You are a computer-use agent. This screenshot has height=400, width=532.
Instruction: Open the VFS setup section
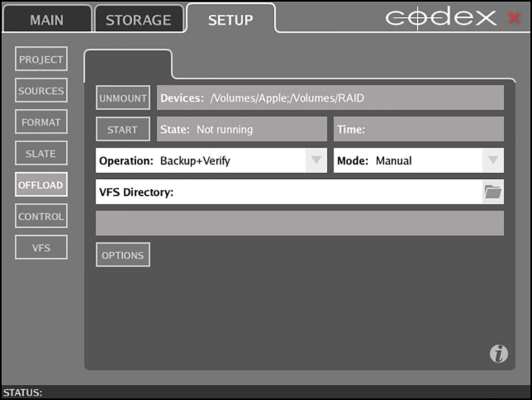click(x=41, y=247)
